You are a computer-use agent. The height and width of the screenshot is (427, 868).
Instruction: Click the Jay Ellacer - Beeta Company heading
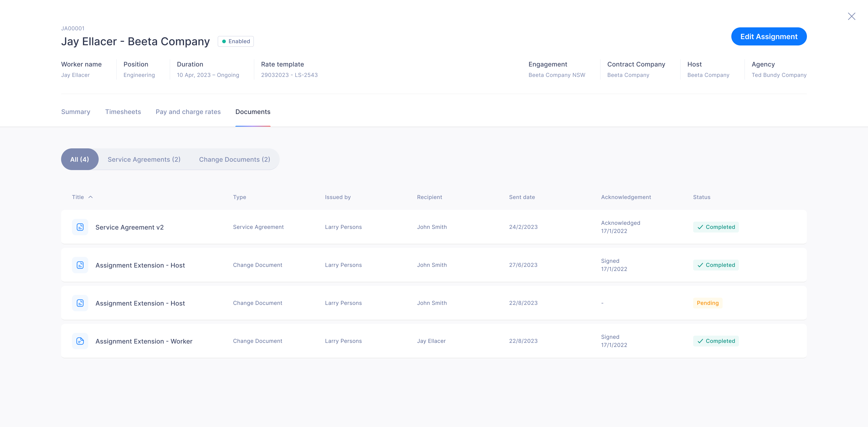click(x=136, y=41)
